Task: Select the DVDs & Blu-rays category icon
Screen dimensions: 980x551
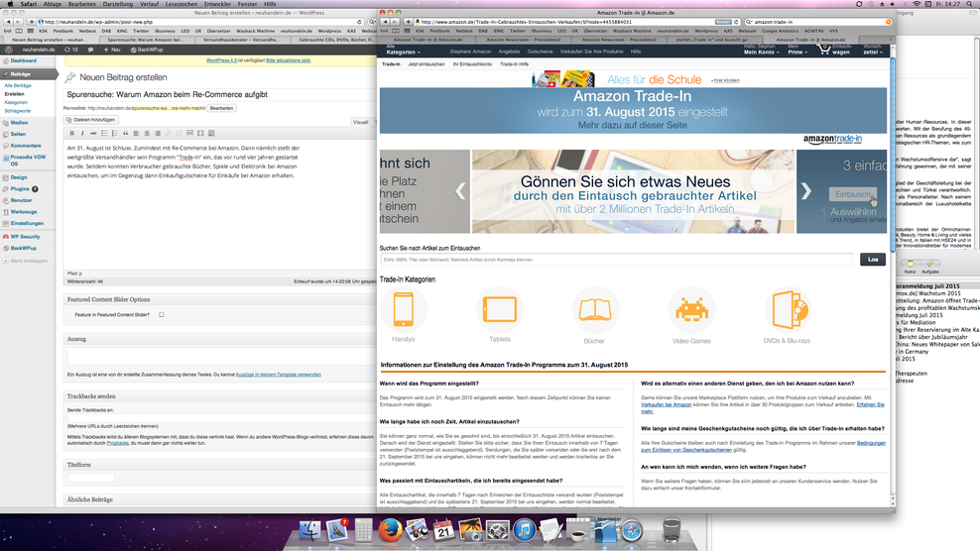Action: pos(787,310)
